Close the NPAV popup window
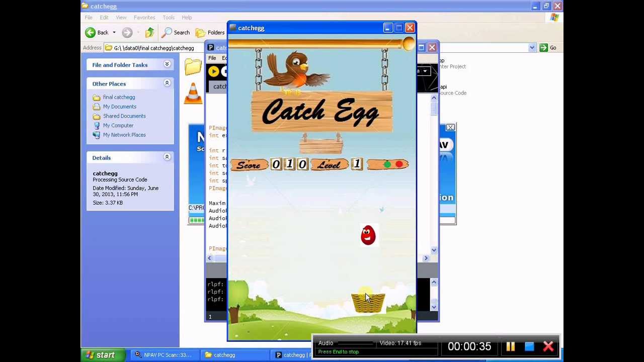The width and height of the screenshot is (644, 362). click(450, 128)
